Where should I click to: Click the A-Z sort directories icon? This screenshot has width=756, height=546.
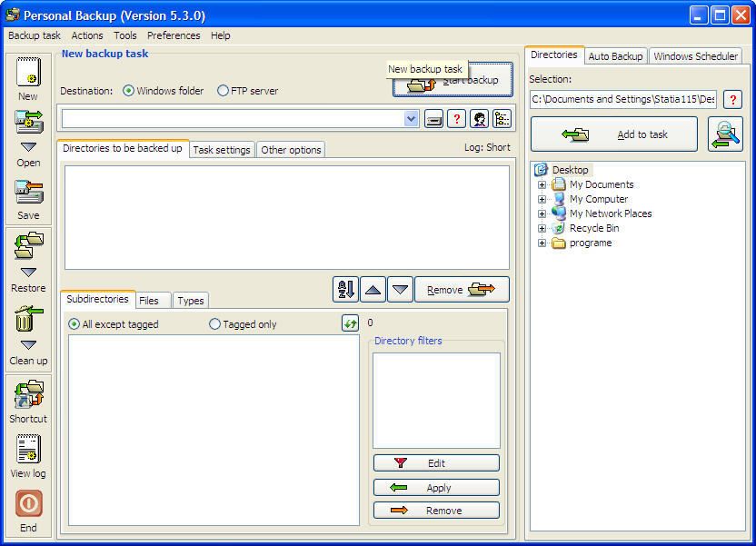click(345, 289)
